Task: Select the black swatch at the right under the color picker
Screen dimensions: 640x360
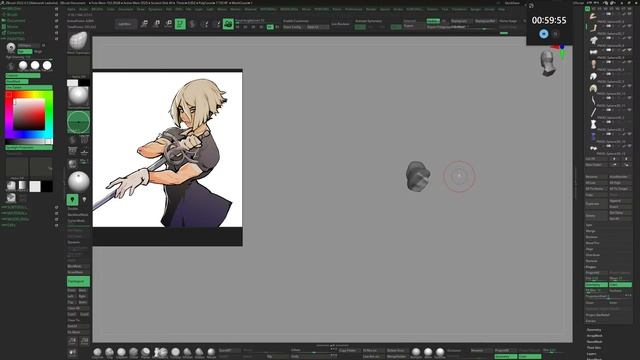Action: click(47, 187)
